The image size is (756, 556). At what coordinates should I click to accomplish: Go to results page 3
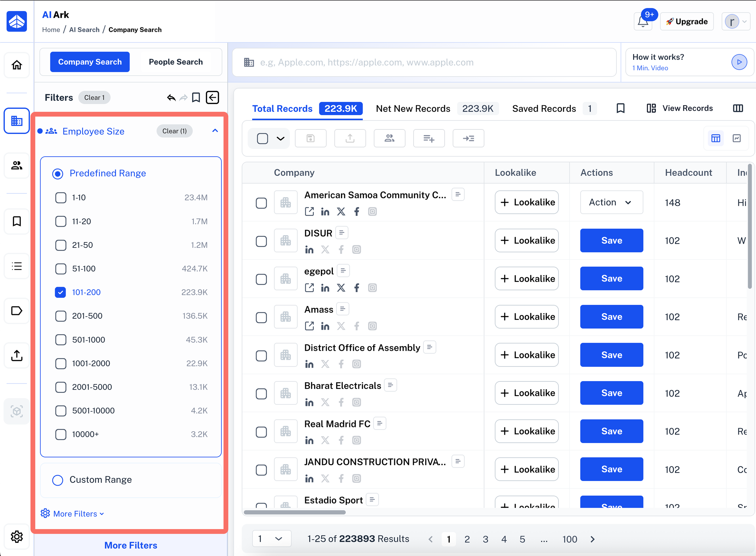pyautogui.click(x=485, y=539)
